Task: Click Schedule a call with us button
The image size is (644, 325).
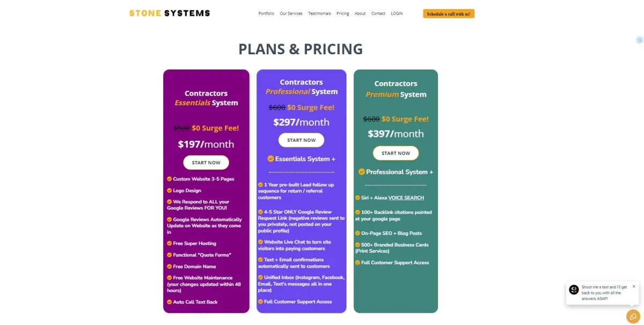Action: click(449, 14)
